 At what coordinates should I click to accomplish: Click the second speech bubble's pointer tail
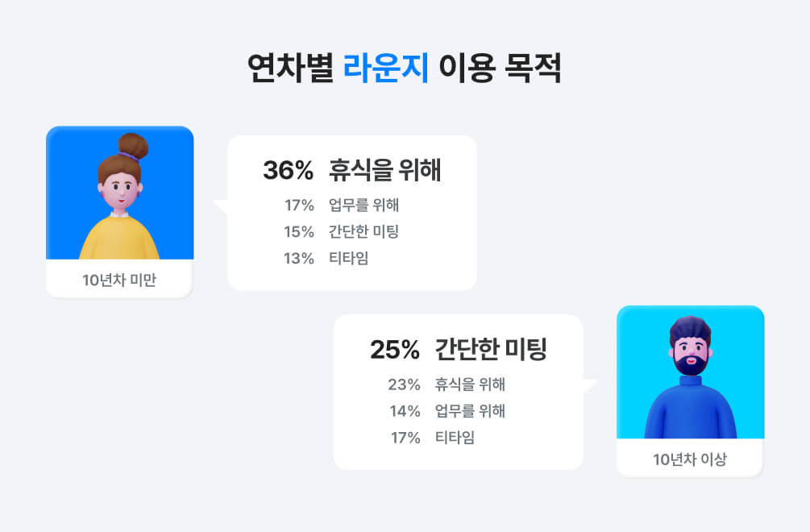pyautogui.click(x=590, y=386)
